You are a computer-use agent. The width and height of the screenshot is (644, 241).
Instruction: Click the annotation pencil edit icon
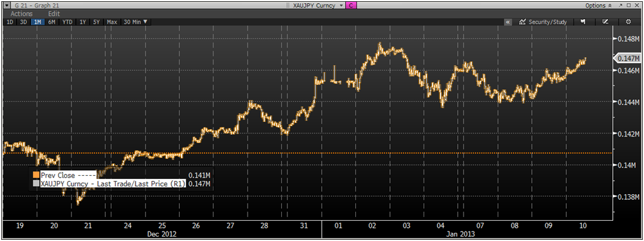coord(605,22)
